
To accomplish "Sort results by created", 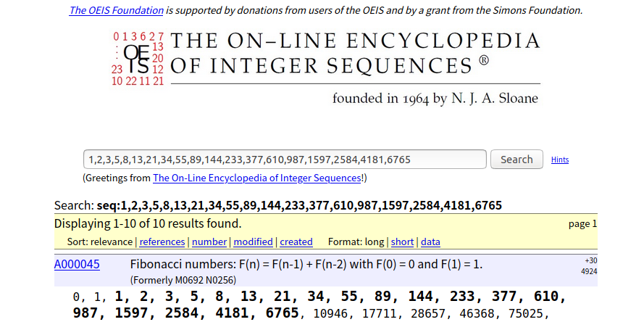I will pyautogui.click(x=296, y=241).
